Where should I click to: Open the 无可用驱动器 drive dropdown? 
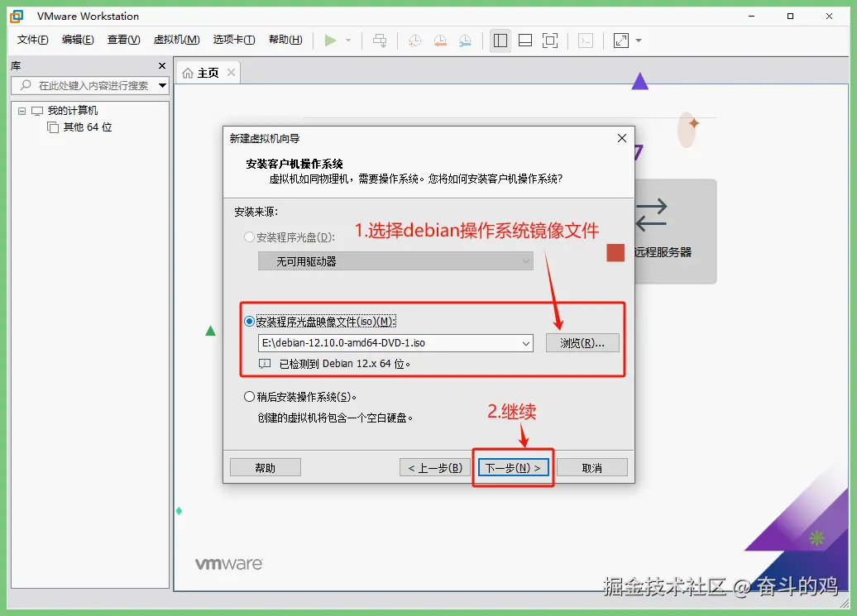click(x=395, y=261)
